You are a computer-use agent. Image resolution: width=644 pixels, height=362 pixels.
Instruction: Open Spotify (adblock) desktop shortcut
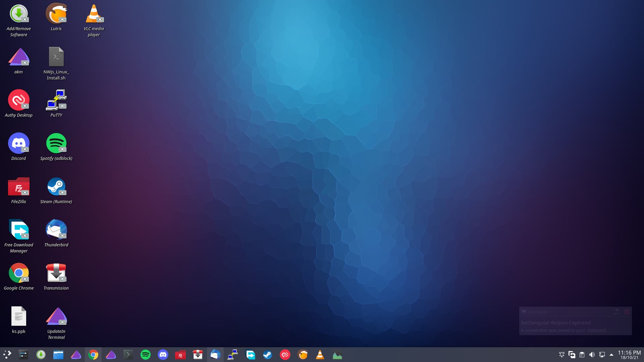pyautogui.click(x=56, y=146)
